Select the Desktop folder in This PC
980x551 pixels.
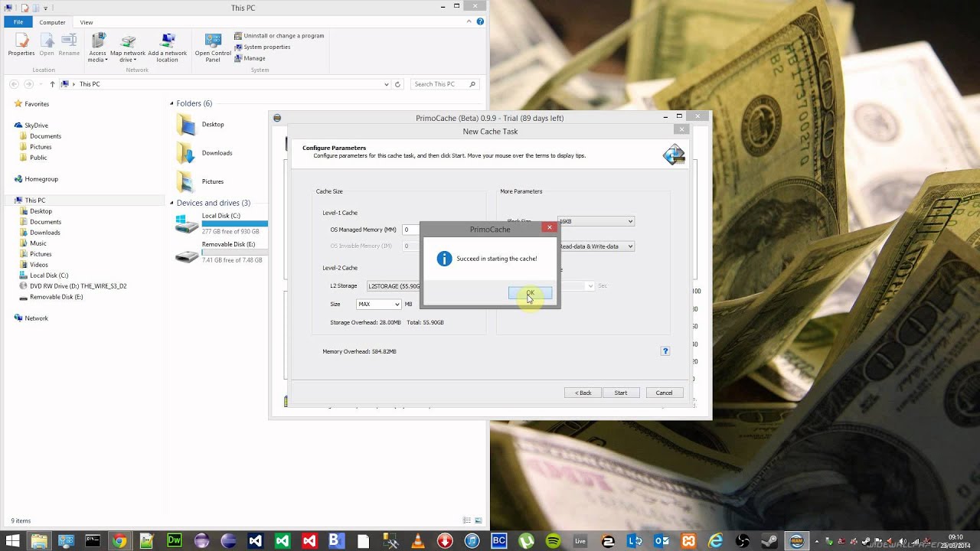(201, 124)
